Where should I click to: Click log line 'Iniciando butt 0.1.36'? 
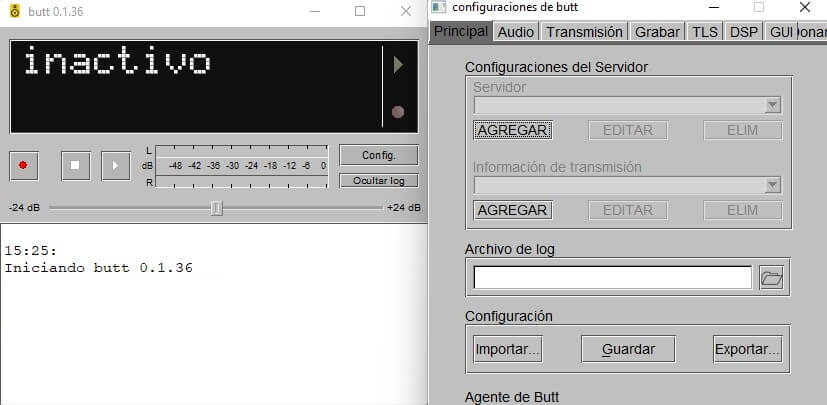tap(99, 268)
